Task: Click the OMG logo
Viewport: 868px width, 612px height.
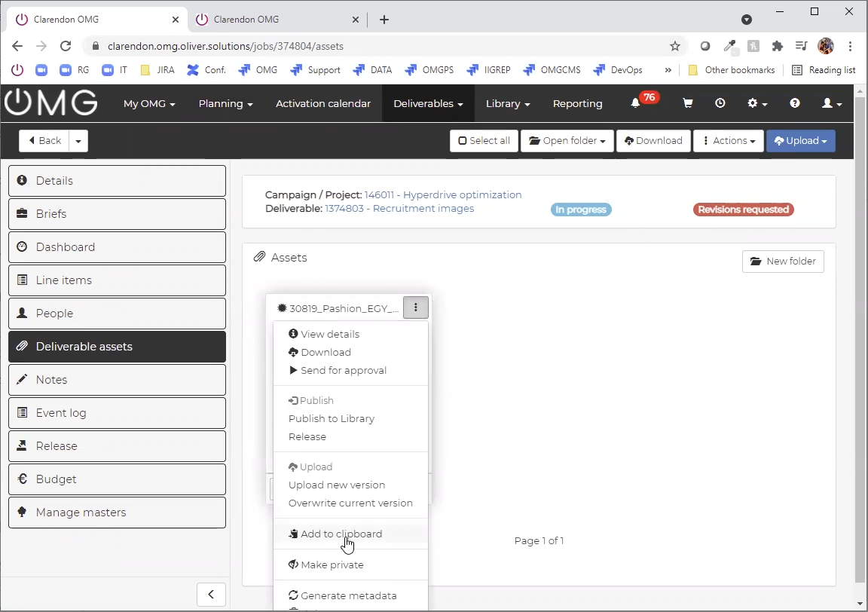Action: tap(51, 103)
